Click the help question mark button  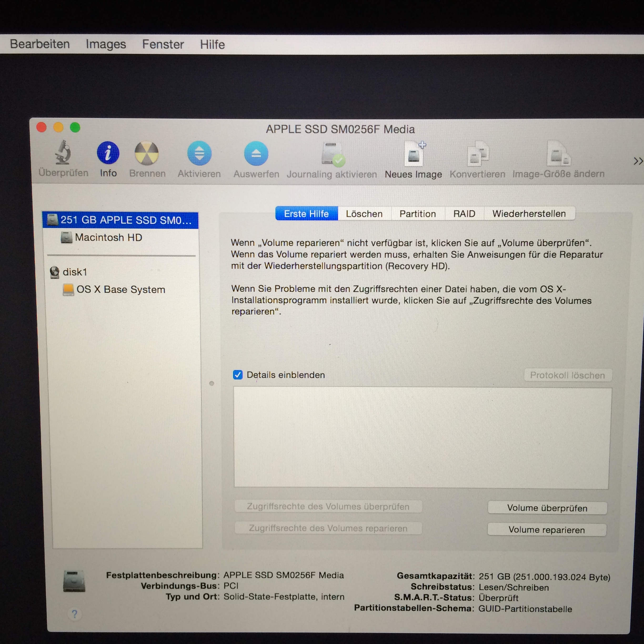pos(75,614)
